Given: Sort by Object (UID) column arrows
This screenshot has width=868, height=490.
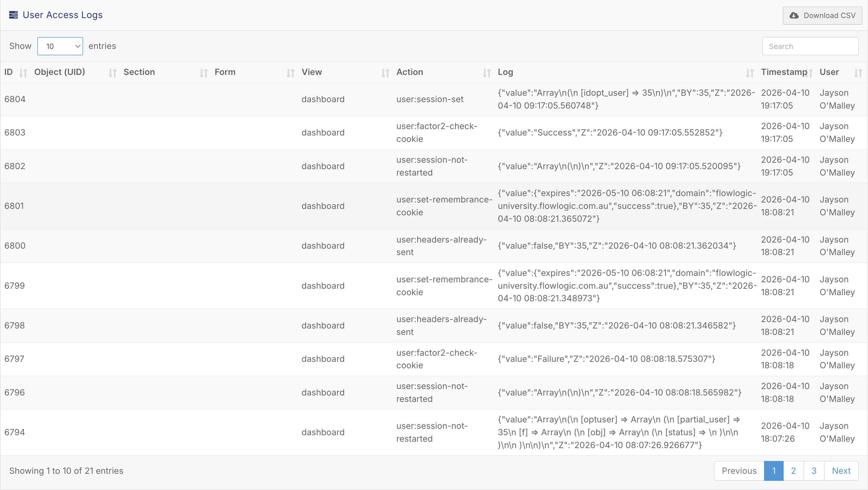Looking at the screenshot, I should [112, 72].
